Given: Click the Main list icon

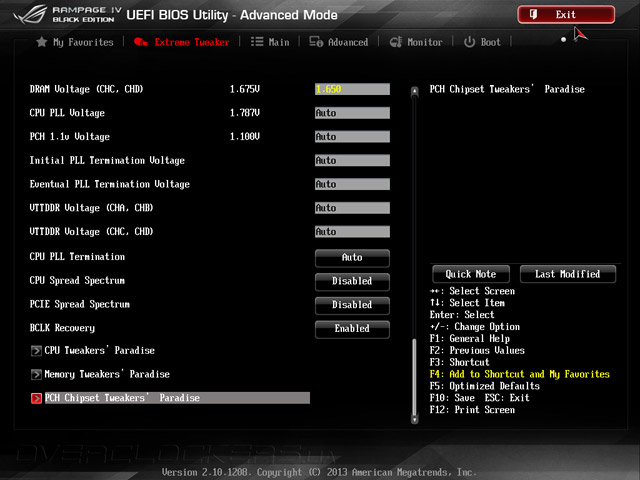Looking at the screenshot, I should [257, 42].
